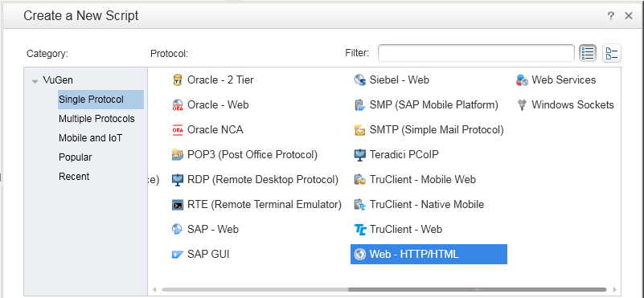Select 'SMP (SAP Mobile Platform)' label

coord(433,105)
